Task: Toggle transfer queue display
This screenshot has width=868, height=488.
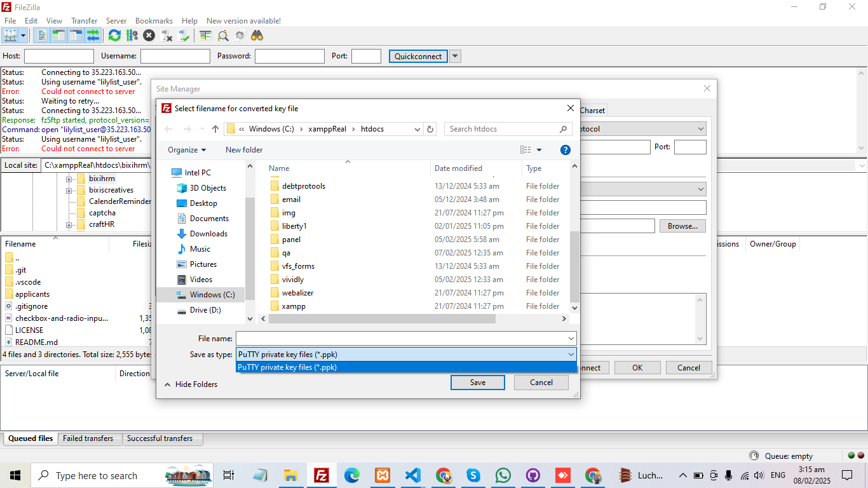Action: pos(93,36)
